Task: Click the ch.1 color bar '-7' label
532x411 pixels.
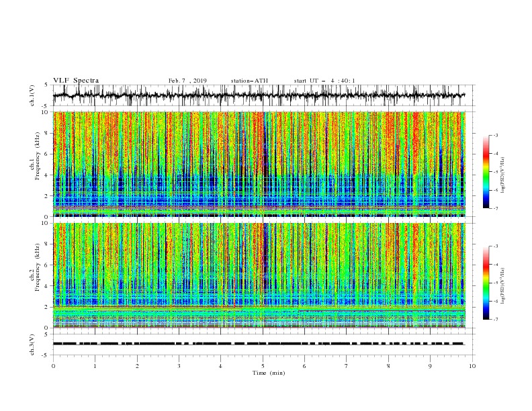Action: tap(496, 208)
